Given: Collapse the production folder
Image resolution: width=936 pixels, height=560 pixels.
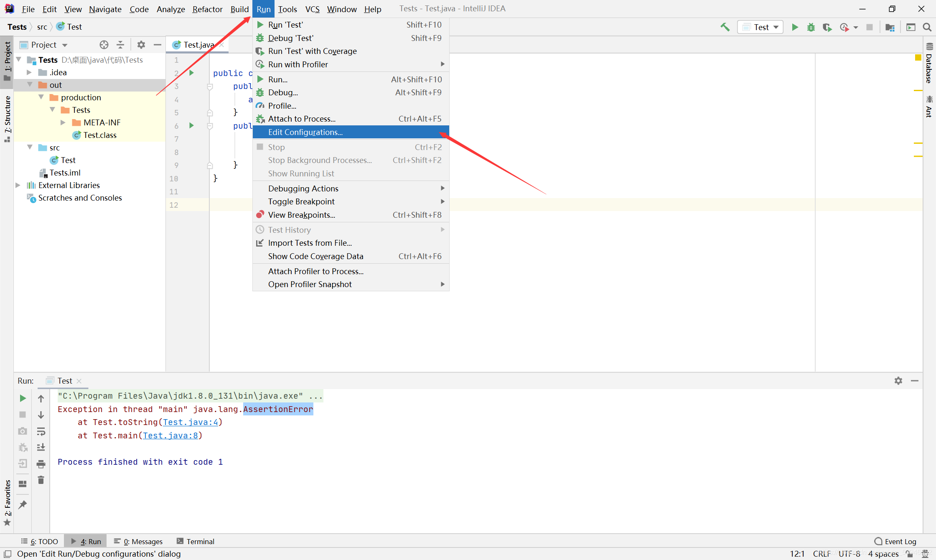Looking at the screenshot, I should pyautogui.click(x=41, y=97).
